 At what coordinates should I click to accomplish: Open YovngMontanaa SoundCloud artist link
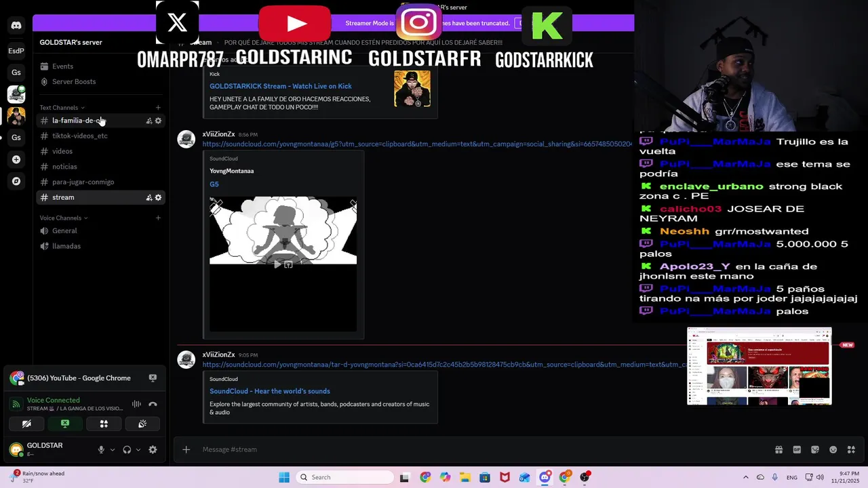pos(231,171)
